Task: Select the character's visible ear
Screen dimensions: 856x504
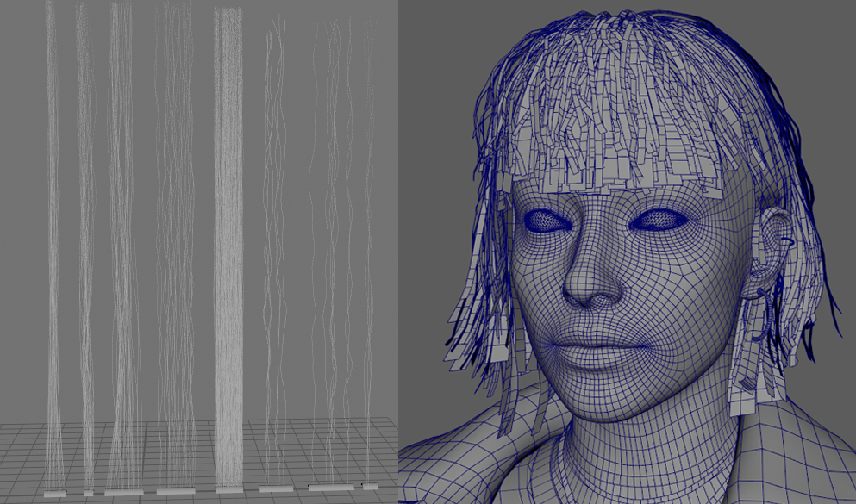Action: coord(772,248)
